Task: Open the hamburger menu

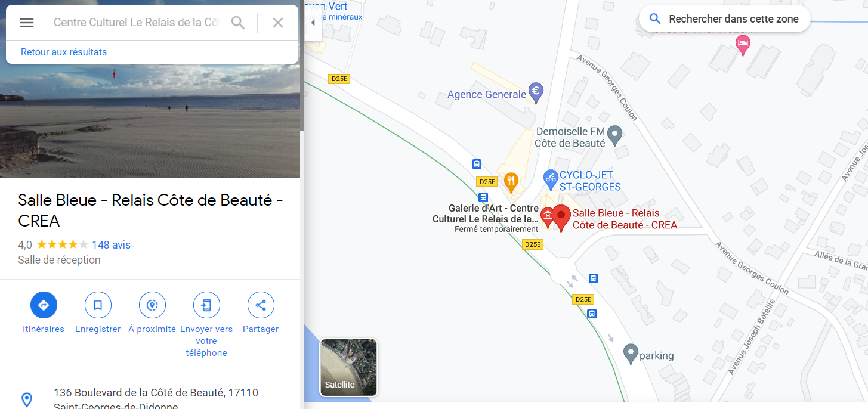Action: (x=27, y=23)
